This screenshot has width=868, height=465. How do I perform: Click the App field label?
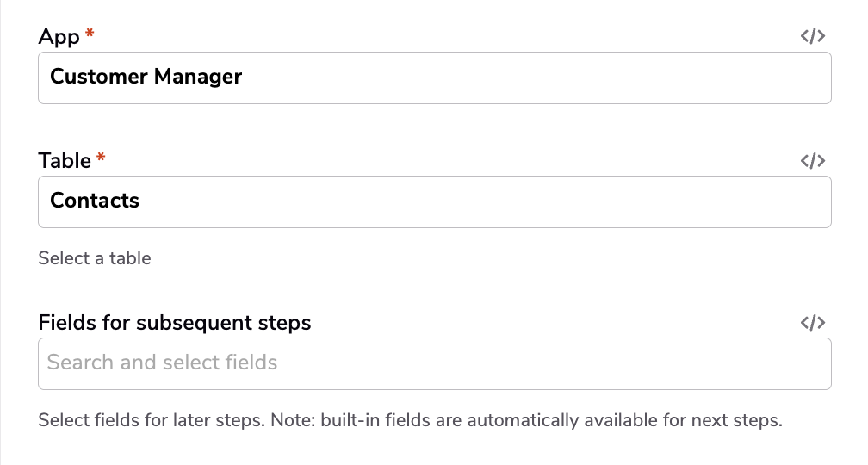(59, 37)
